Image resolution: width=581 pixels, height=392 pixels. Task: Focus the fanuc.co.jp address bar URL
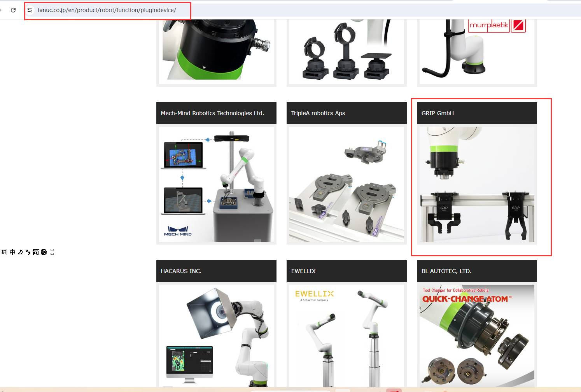pyautogui.click(x=107, y=10)
